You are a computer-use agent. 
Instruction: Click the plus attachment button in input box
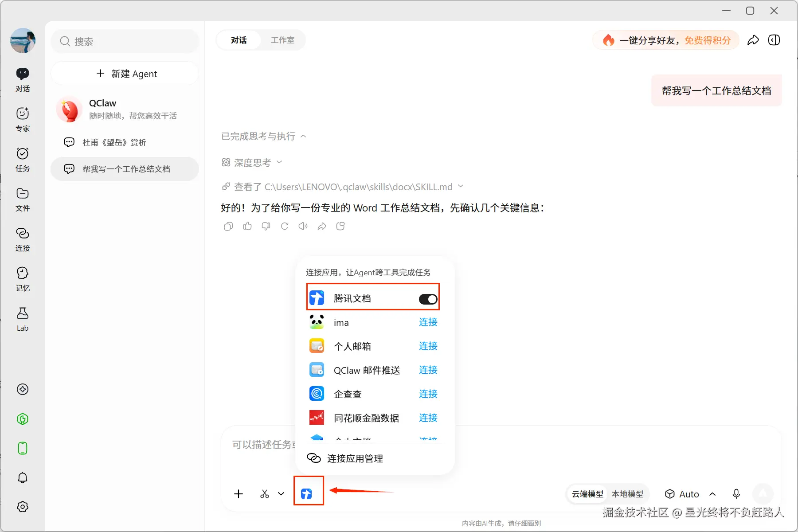tap(239, 494)
